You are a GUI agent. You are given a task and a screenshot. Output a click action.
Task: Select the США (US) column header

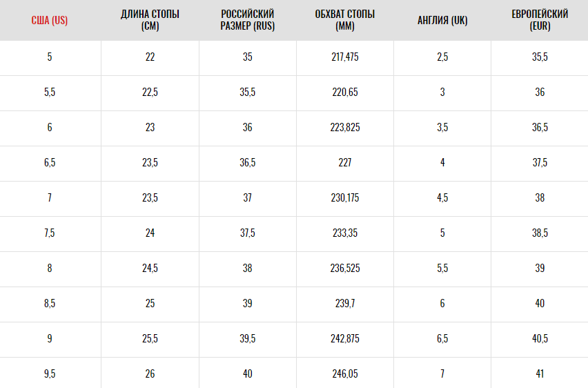click(50, 20)
